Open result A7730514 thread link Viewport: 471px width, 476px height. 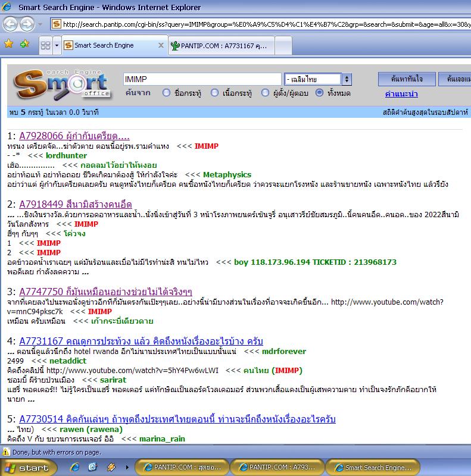point(177,419)
